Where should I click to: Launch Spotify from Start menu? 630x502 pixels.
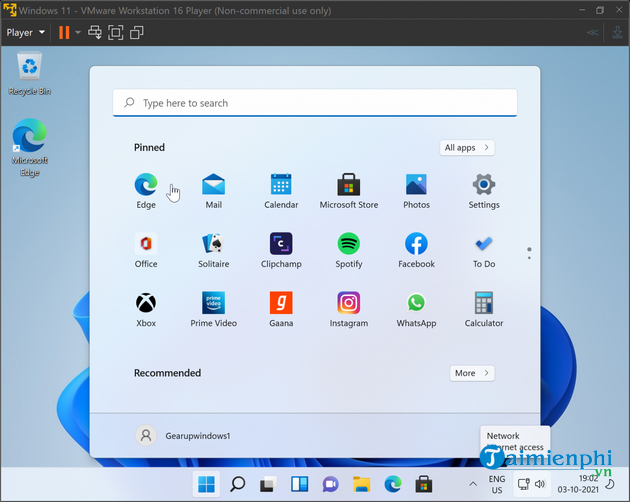click(349, 250)
